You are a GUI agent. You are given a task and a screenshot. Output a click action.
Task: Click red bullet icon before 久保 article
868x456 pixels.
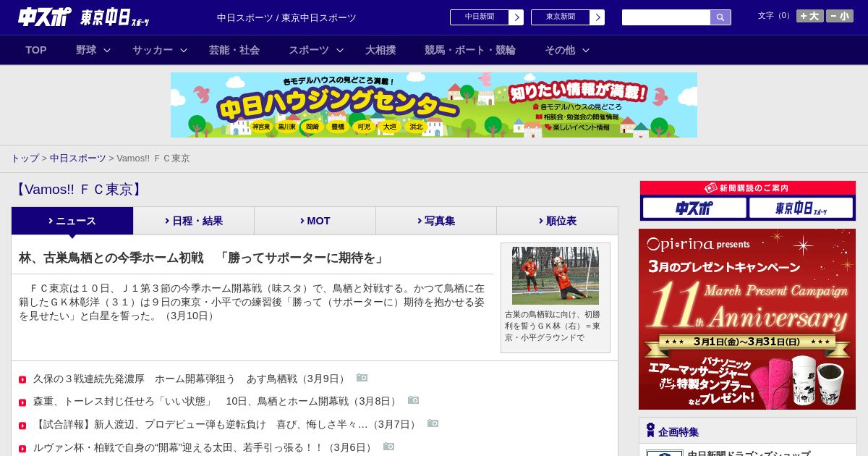coord(22,379)
